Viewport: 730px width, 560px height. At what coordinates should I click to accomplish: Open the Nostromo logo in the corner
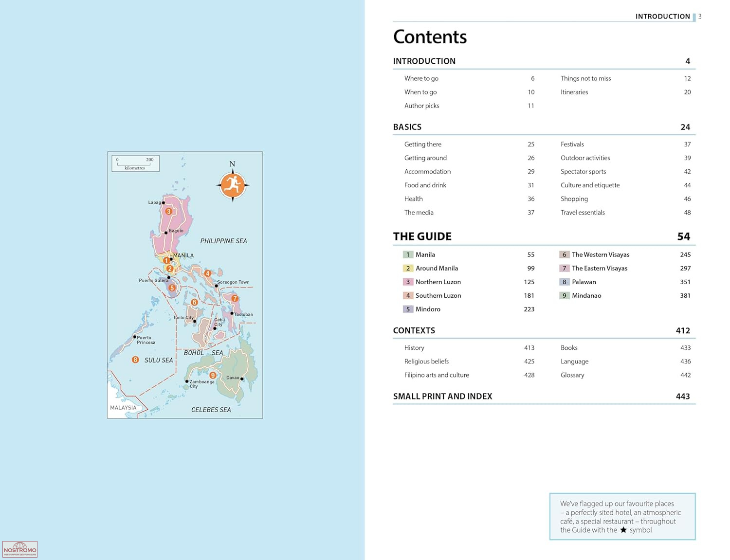click(x=20, y=549)
